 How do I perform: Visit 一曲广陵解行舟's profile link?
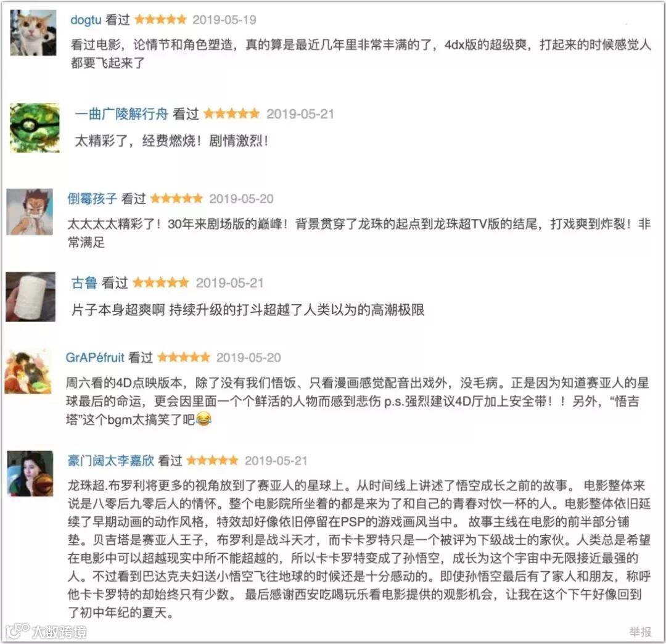coord(121,114)
